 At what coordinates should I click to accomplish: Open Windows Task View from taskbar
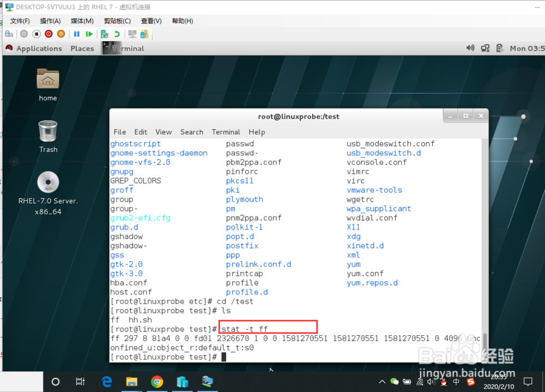80,382
